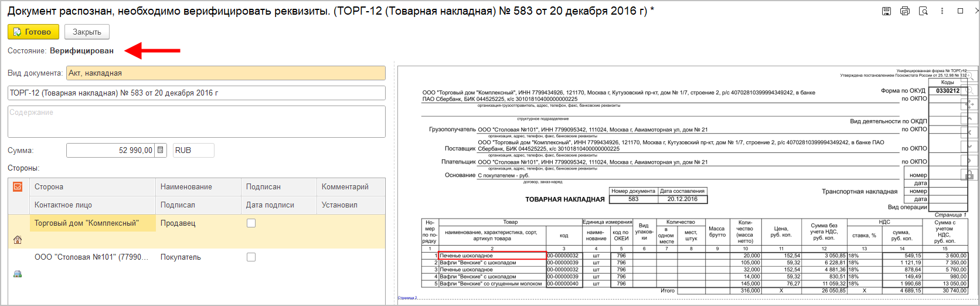Click the four-arrows fit icon on the preview toolbar
Viewport: 980px width, 306px height.
pyautogui.click(x=969, y=104)
